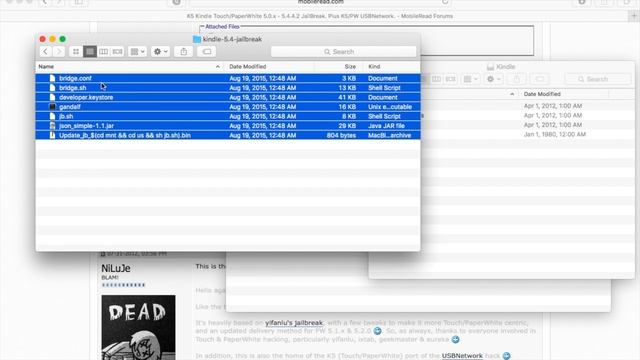Sort by Date Modified in Kindle window
The height and width of the screenshot is (360, 640).
(x=542, y=94)
